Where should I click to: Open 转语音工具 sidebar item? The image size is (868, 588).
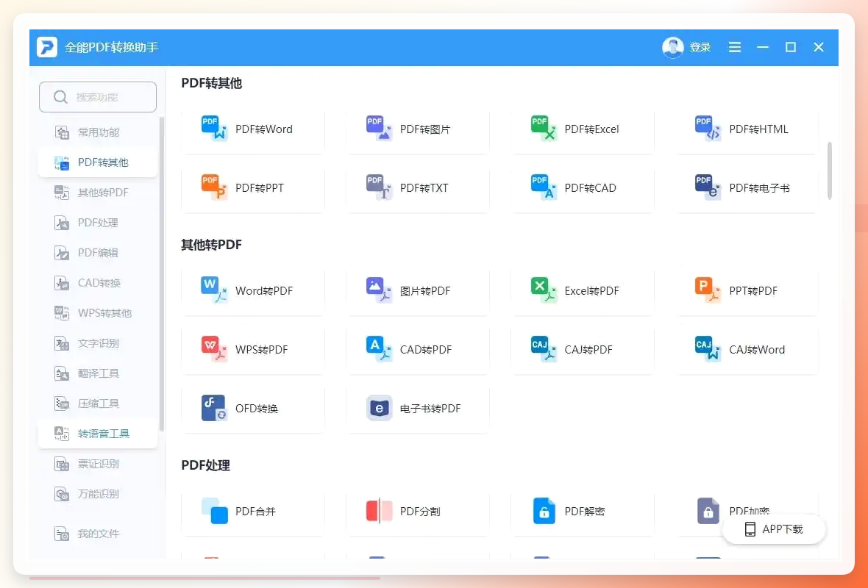pos(98,433)
